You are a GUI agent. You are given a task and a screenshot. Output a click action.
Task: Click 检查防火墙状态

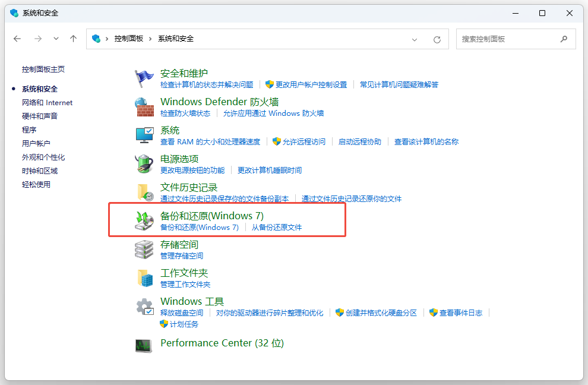click(185, 113)
